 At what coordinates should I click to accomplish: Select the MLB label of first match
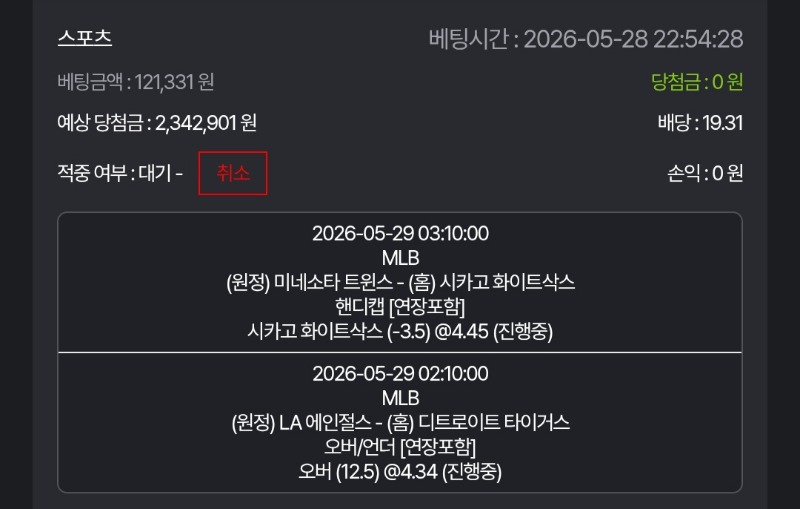[x=401, y=258]
